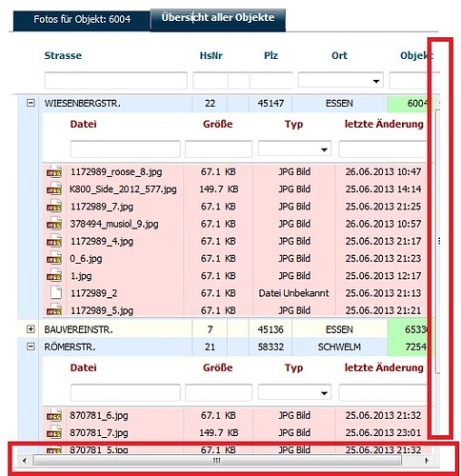Collapse the RÖMERSTR. row

[x=30, y=347]
